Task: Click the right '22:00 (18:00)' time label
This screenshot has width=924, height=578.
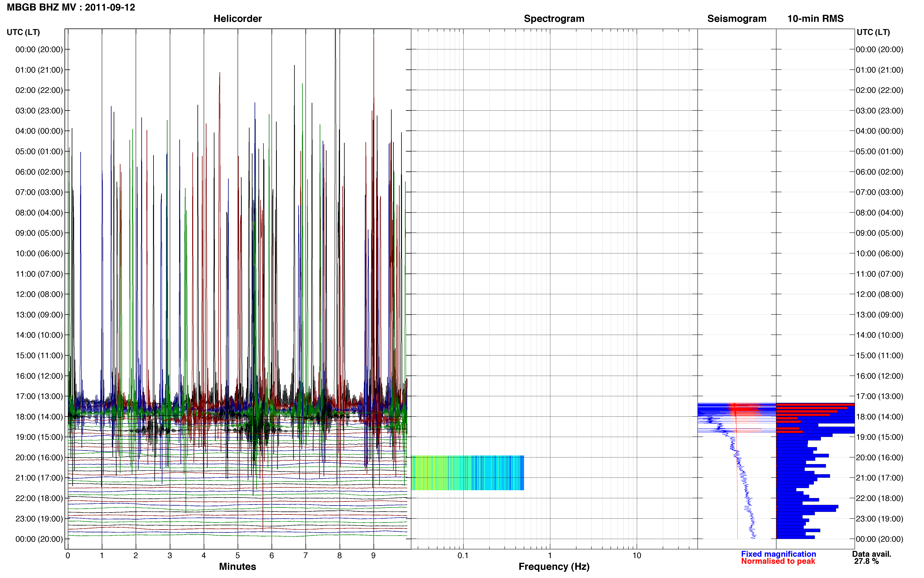Action: tap(879, 498)
